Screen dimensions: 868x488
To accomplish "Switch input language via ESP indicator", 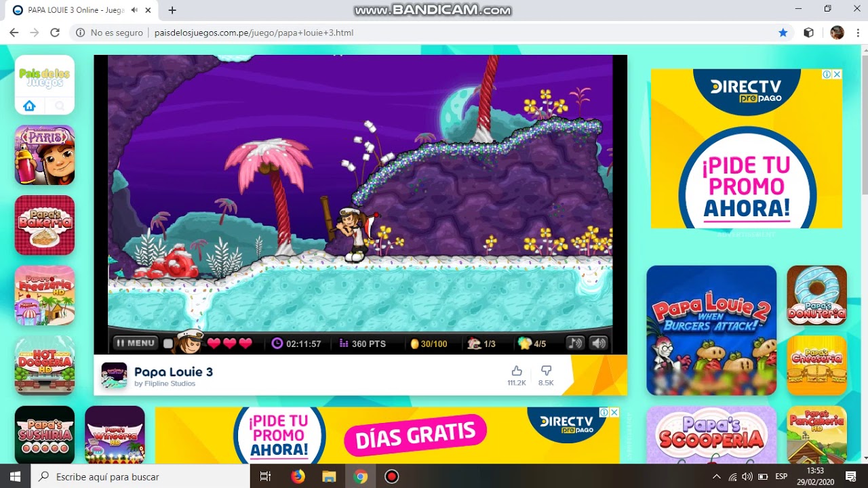I will (x=781, y=476).
